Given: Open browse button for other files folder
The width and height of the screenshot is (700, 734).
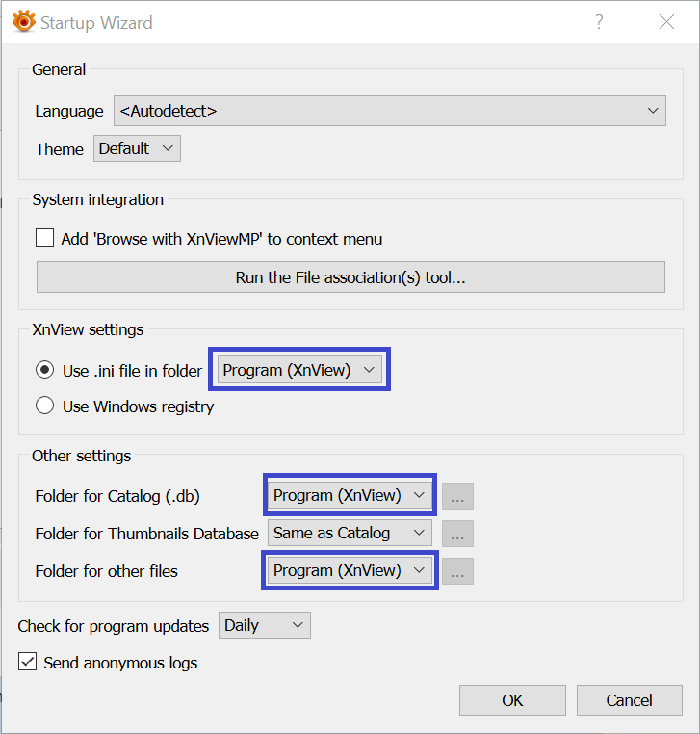Looking at the screenshot, I should click(x=457, y=571).
